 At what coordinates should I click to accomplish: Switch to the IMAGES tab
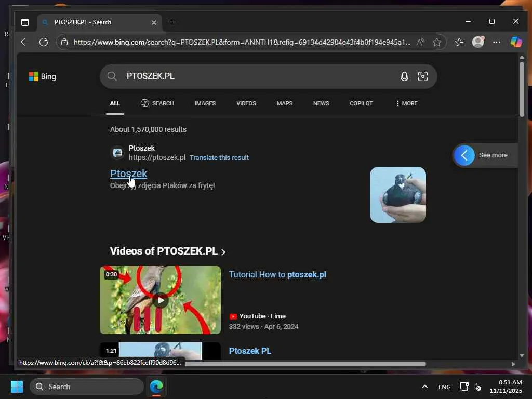[x=205, y=103]
